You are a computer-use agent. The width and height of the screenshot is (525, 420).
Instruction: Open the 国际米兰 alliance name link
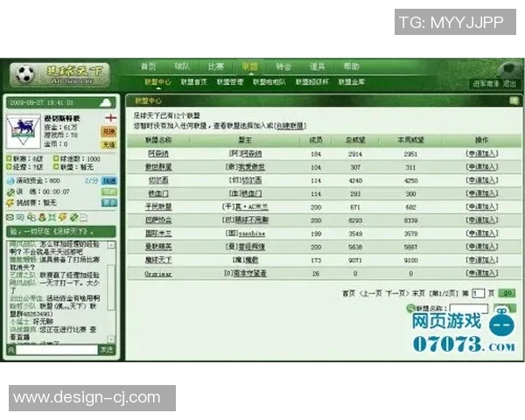(158, 233)
